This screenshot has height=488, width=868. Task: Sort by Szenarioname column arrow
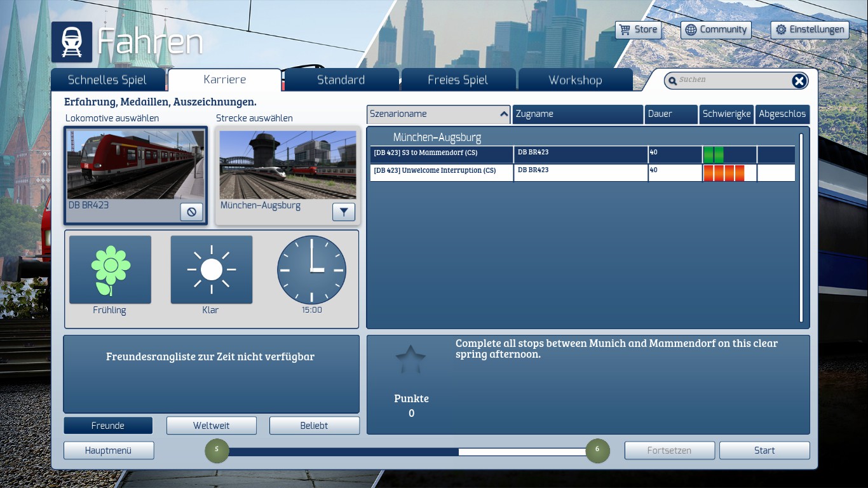(x=504, y=114)
